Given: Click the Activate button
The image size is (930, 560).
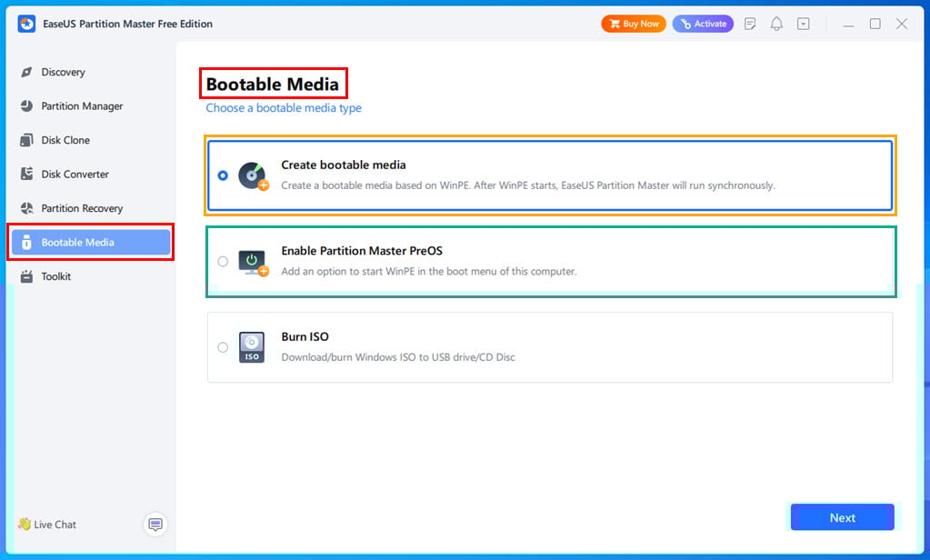Looking at the screenshot, I should 703,24.
